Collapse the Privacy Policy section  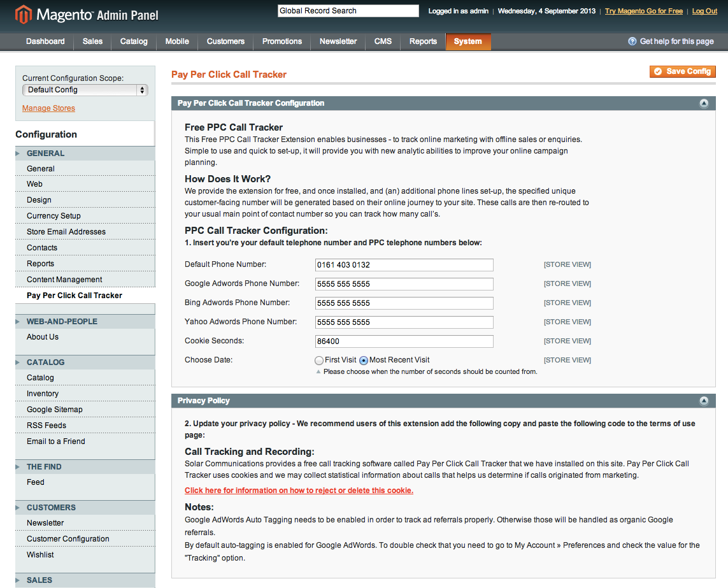pos(704,401)
